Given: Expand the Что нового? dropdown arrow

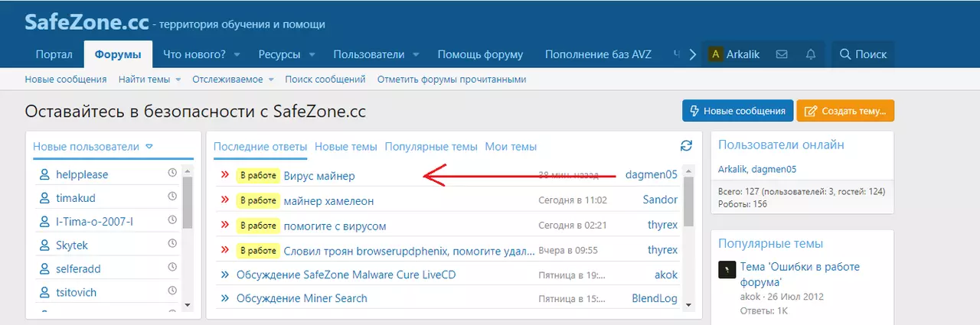Looking at the screenshot, I should coord(237,55).
